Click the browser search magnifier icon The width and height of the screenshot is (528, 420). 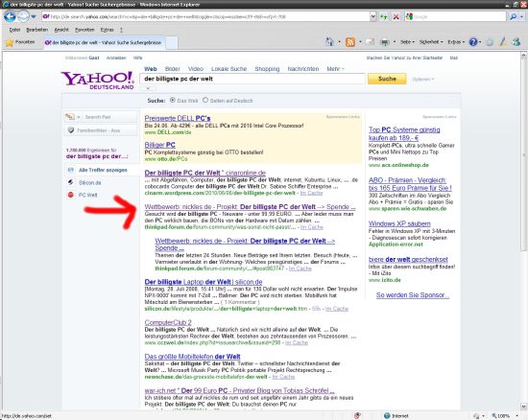pos(513,16)
